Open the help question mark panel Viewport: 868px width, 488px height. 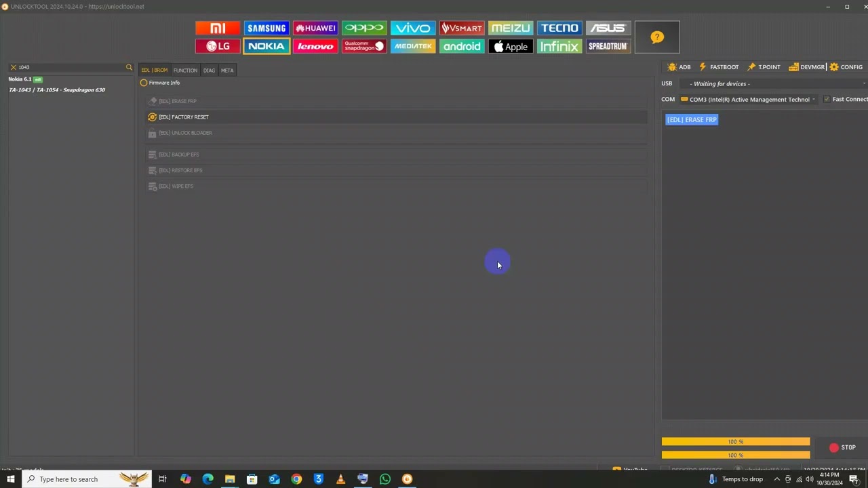point(657,37)
